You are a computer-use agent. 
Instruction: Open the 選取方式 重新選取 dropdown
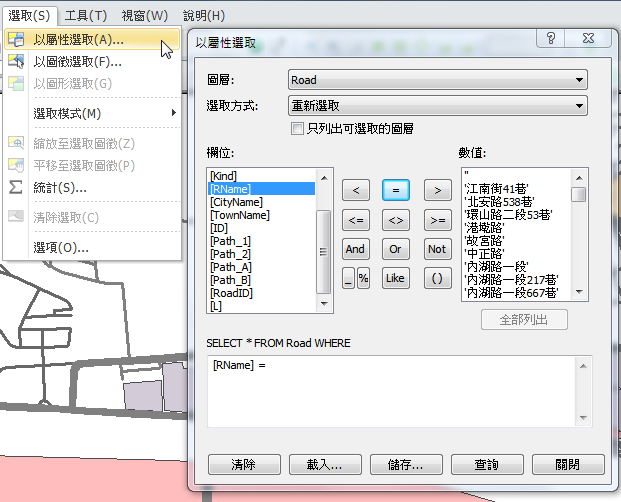click(438, 106)
